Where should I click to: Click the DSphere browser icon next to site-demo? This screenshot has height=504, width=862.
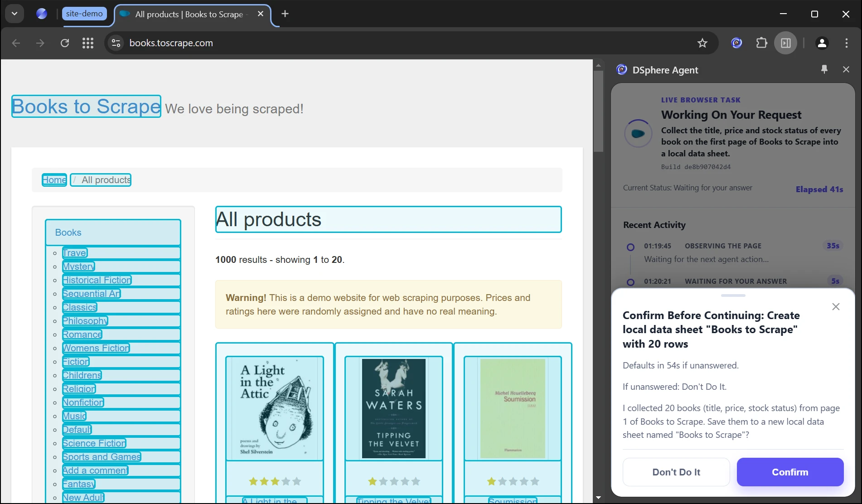[x=42, y=14]
